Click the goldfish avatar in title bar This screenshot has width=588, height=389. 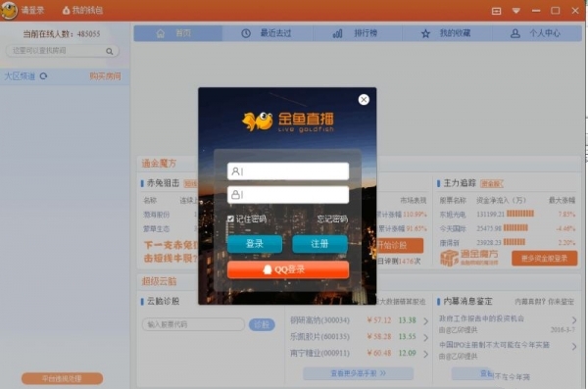coord(9,10)
